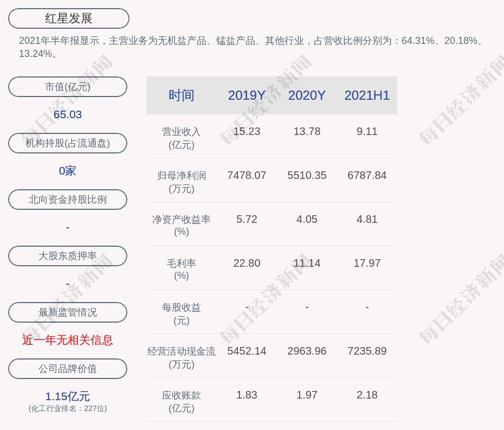Image resolution: width=504 pixels, height=430 pixels.
Task: Click the 时间 table header cell
Action: click(182, 95)
